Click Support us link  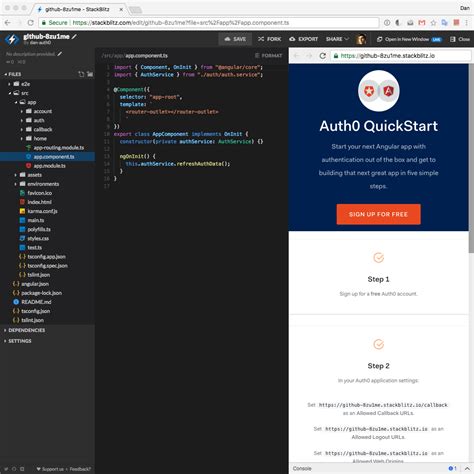click(50, 469)
